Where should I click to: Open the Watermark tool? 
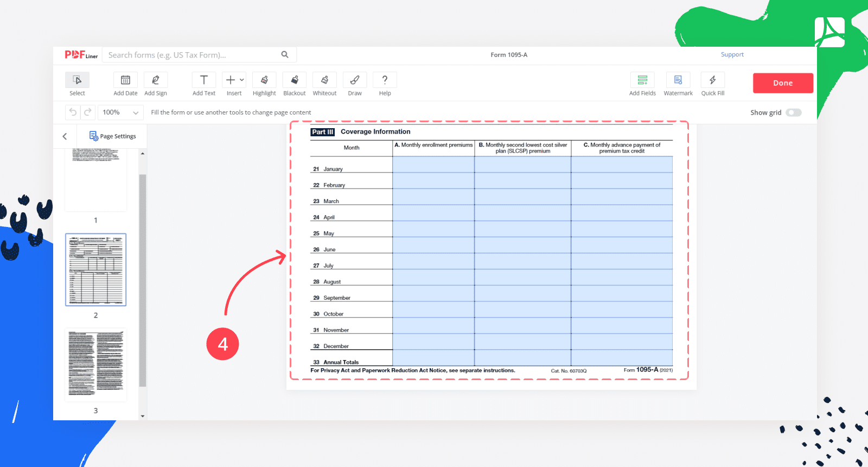[678, 80]
